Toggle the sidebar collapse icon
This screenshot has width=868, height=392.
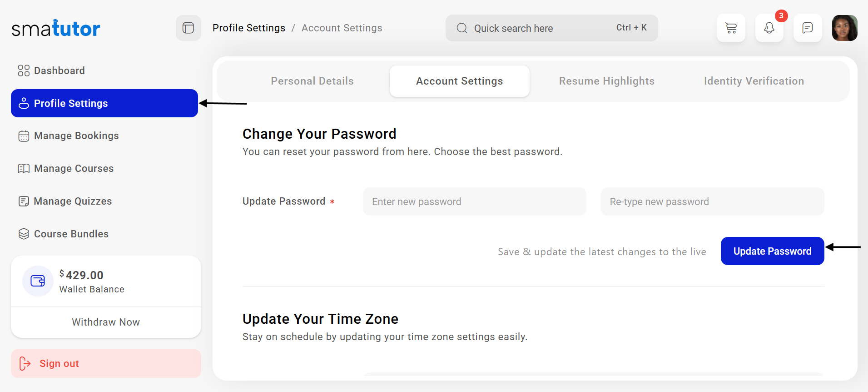coord(188,28)
